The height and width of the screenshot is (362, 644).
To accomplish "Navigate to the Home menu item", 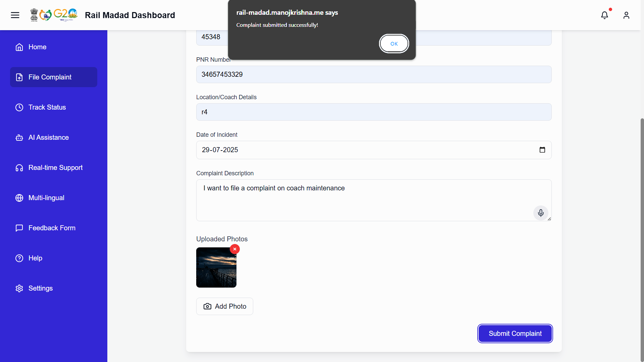I will click(x=37, y=47).
